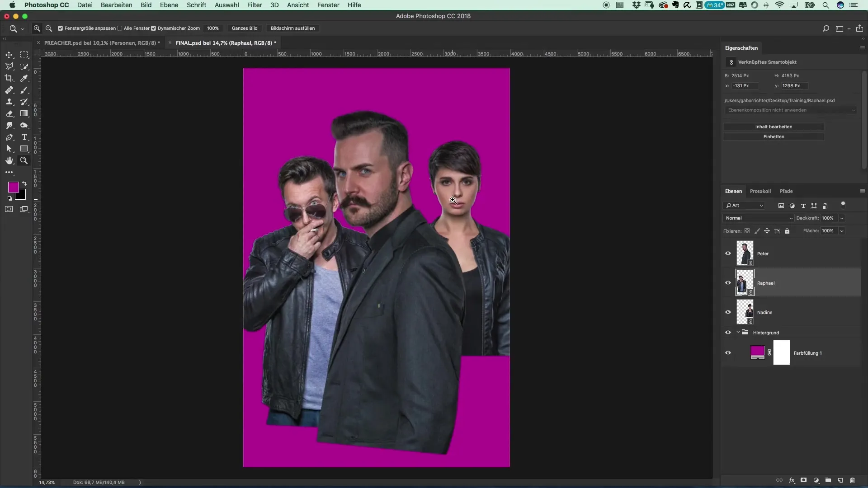868x488 pixels.
Task: Create a new group via folder icon
Action: coord(828,480)
